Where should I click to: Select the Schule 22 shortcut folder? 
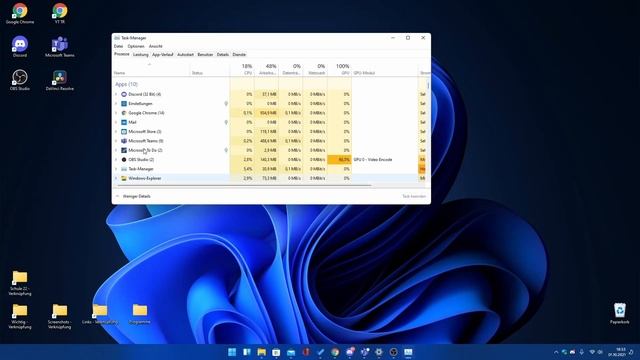(20, 282)
